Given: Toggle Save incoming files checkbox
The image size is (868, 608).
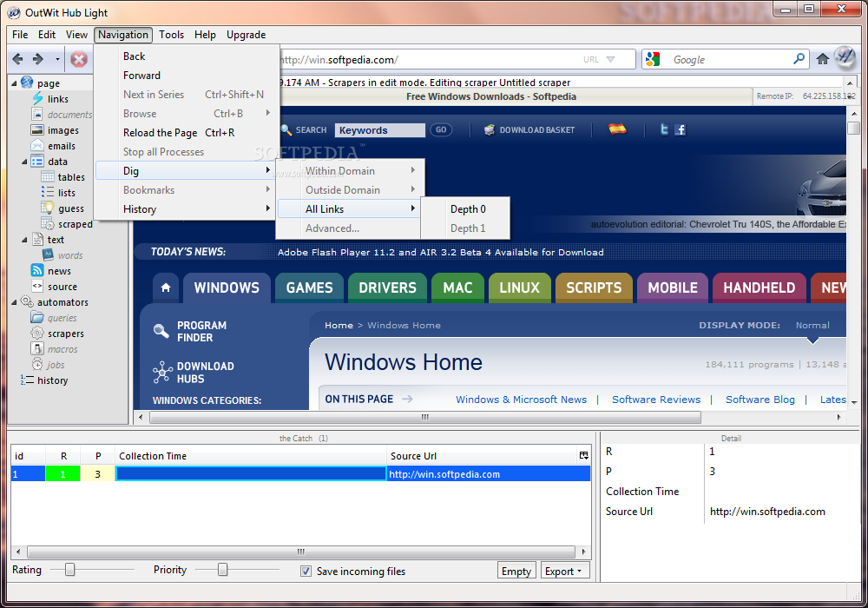Looking at the screenshot, I should [306, 571].
